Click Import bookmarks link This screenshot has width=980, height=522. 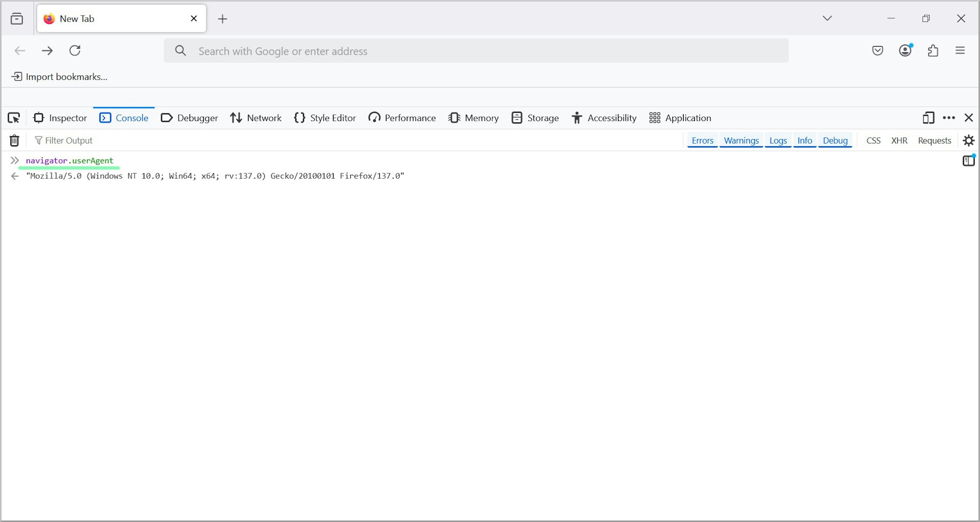[59, 77]
